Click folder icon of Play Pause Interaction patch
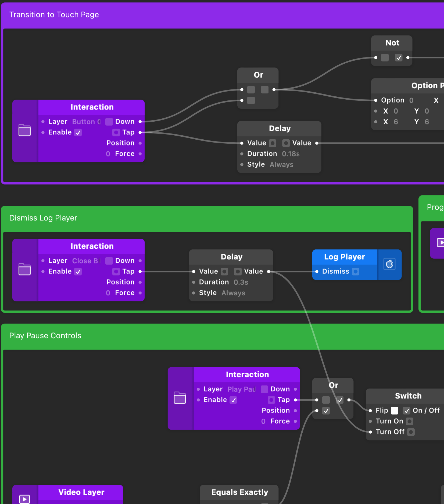The width and height of the screenshot is (444, 504). 180,398
